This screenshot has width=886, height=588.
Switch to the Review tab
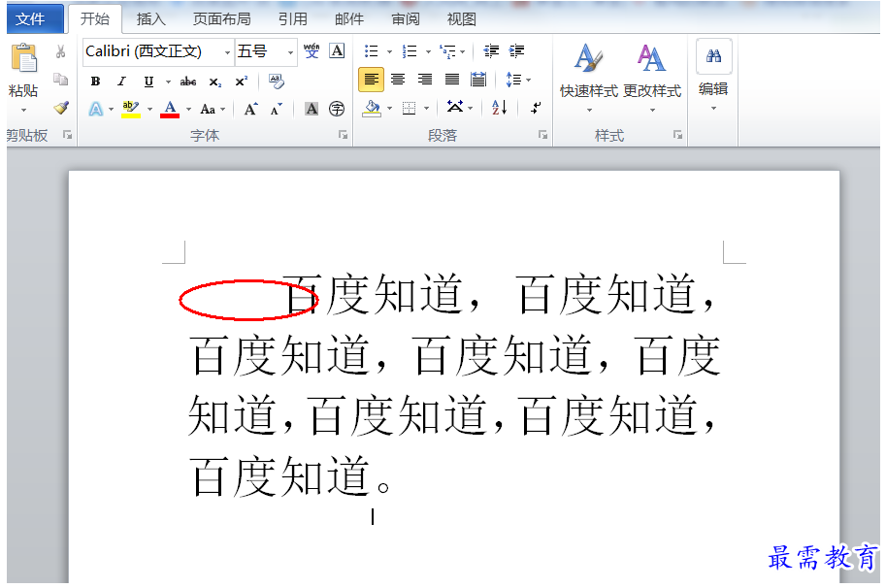405,19
